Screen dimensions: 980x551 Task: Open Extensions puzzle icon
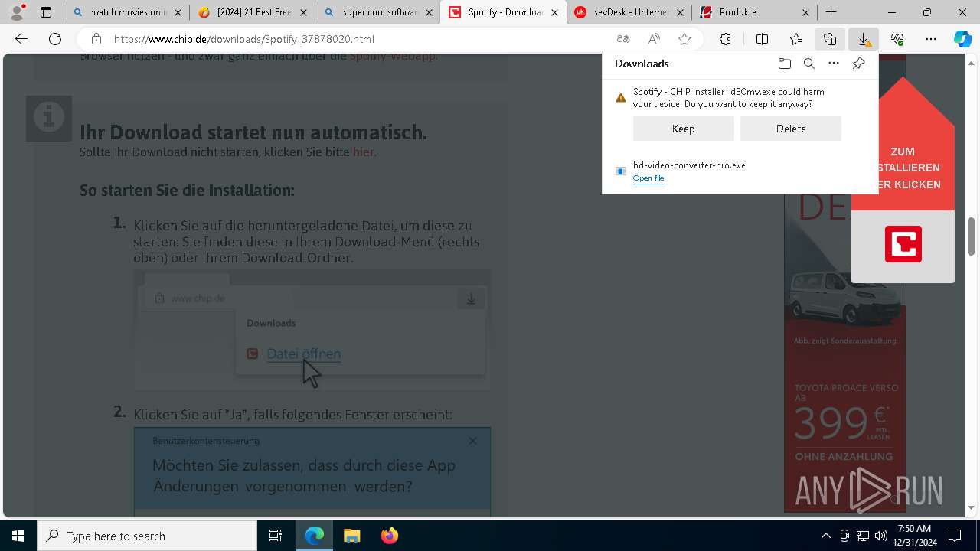(x=725, y=39)
